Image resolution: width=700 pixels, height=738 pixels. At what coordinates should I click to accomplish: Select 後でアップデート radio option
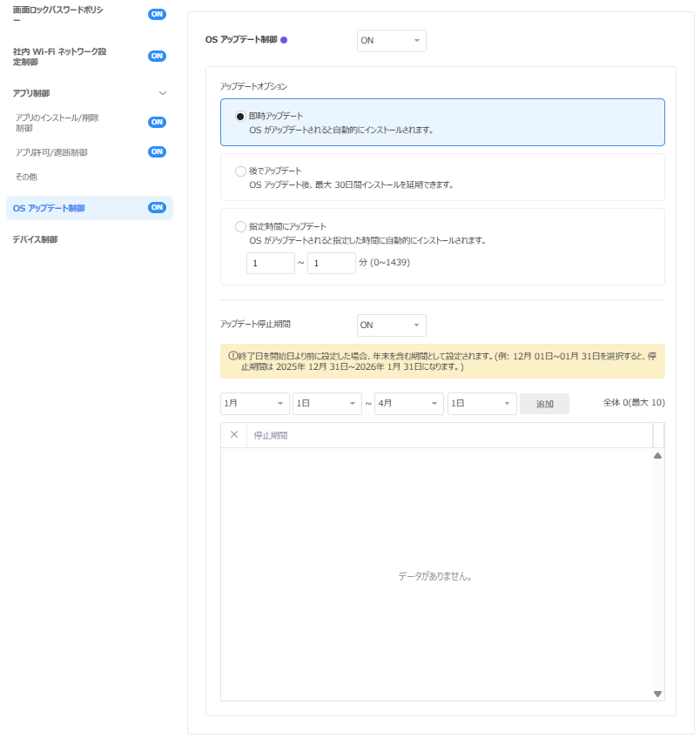240,171
